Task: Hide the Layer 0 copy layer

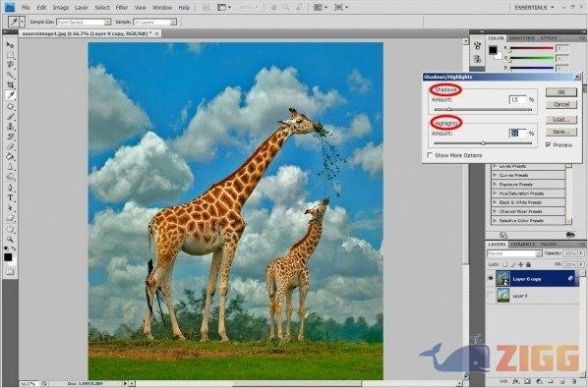Action: point(491,279)
